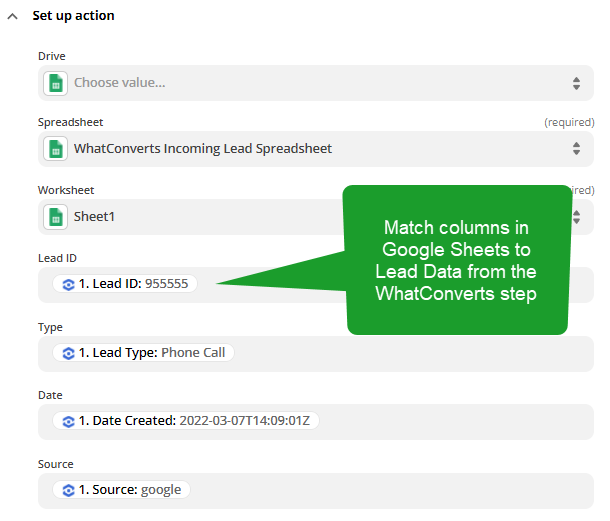This screenshot has height=521, width=610.
Task: Open the Drive Choose value dropdown
Action: coord(316,83)
